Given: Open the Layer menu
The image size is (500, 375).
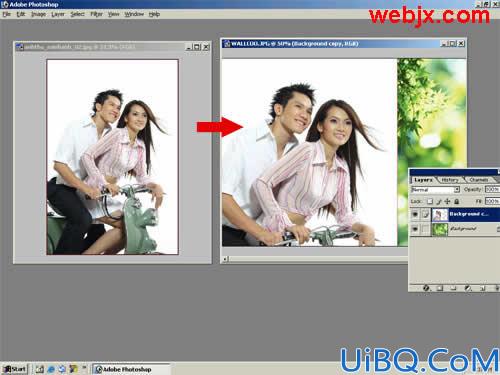Looking at the screenshot, I should (58, 14).
